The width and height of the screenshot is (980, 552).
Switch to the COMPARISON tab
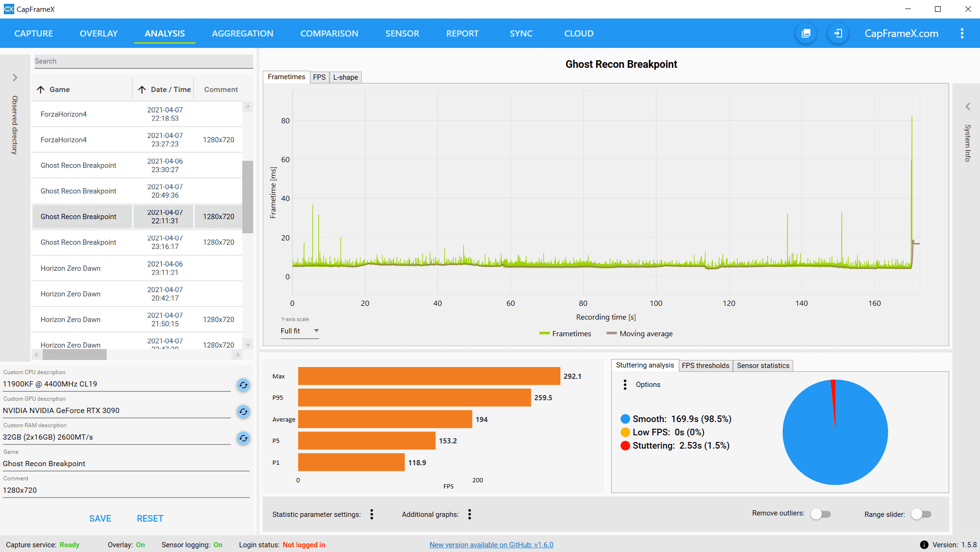(x=329, y=34)
